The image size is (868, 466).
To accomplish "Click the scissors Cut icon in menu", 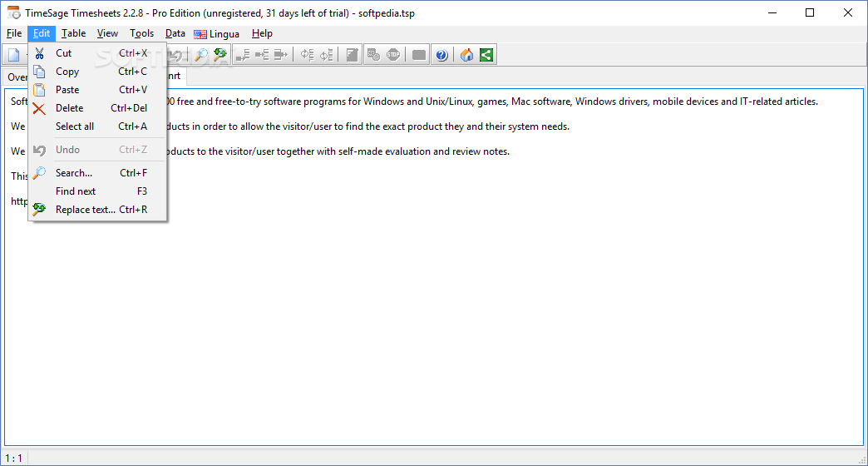I will pos(39,53).
